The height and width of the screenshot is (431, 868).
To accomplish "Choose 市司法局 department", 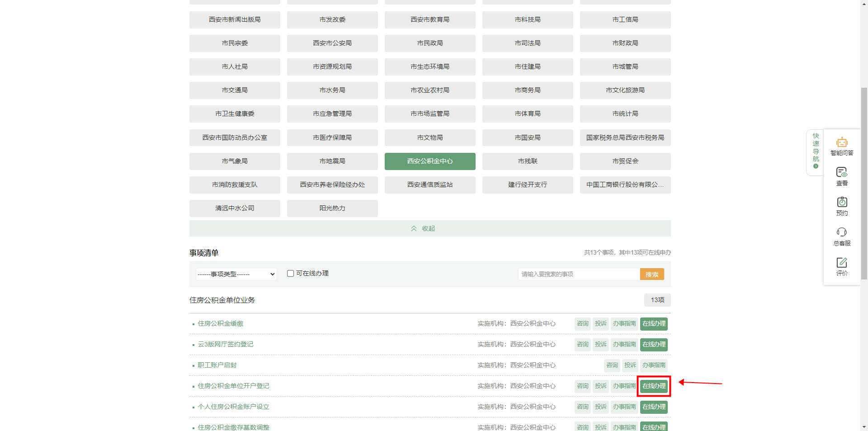I will 528,43.
